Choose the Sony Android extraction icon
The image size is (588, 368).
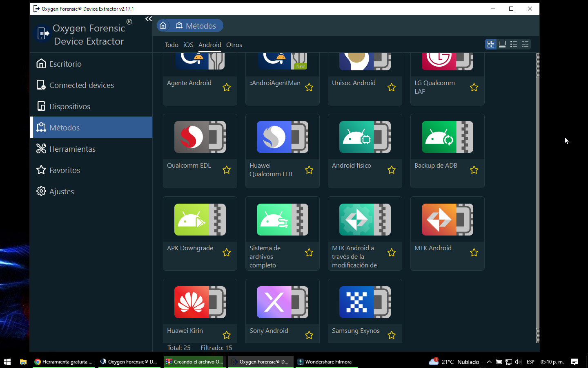coord(282,303)
